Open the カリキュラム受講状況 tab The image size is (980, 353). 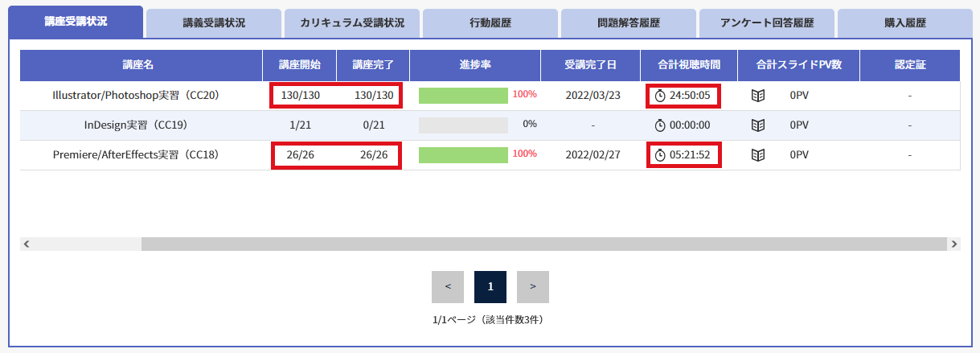tap(352, 23)
